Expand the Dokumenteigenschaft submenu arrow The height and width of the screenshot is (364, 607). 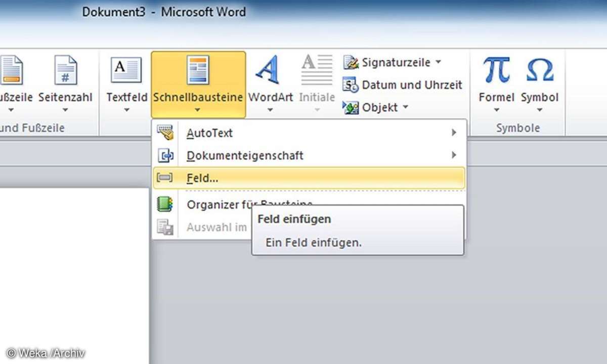pos(454,155)
